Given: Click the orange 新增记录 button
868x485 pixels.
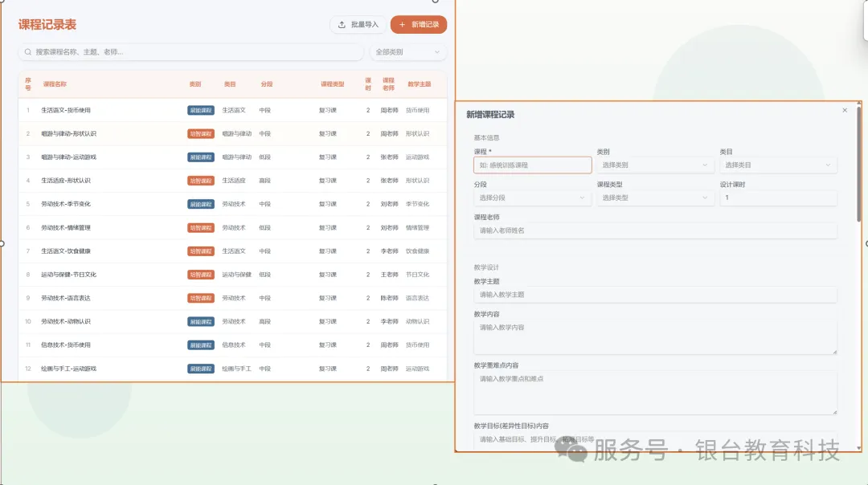Looking at the screenshot, I should click(x=419, y=24).
